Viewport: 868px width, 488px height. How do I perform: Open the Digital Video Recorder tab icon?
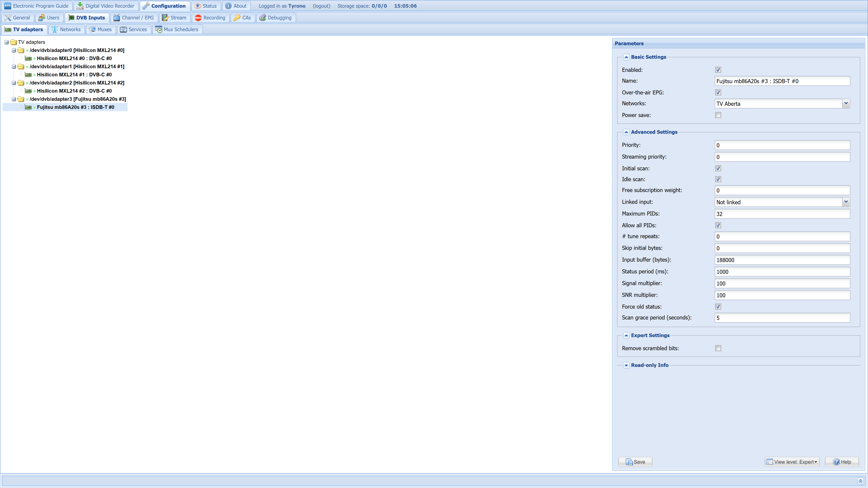[80, 6]
